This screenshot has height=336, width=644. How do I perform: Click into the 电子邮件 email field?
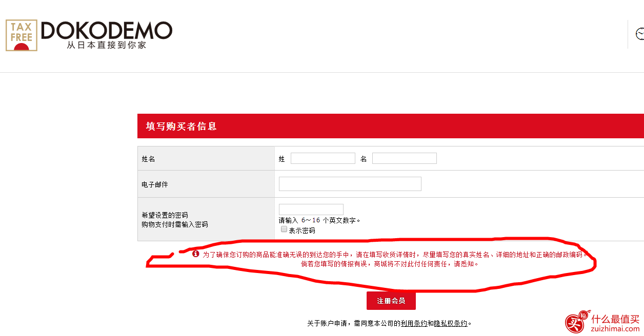coord(350,184)
